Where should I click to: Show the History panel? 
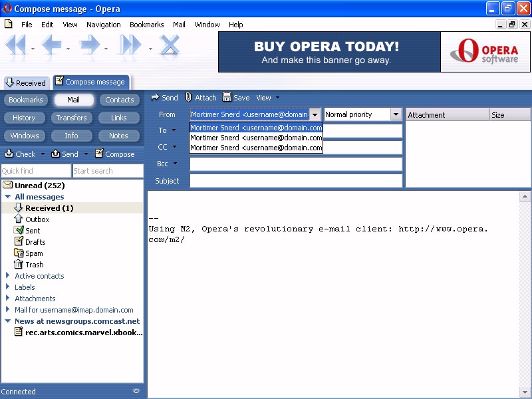[x=24, y=118]
